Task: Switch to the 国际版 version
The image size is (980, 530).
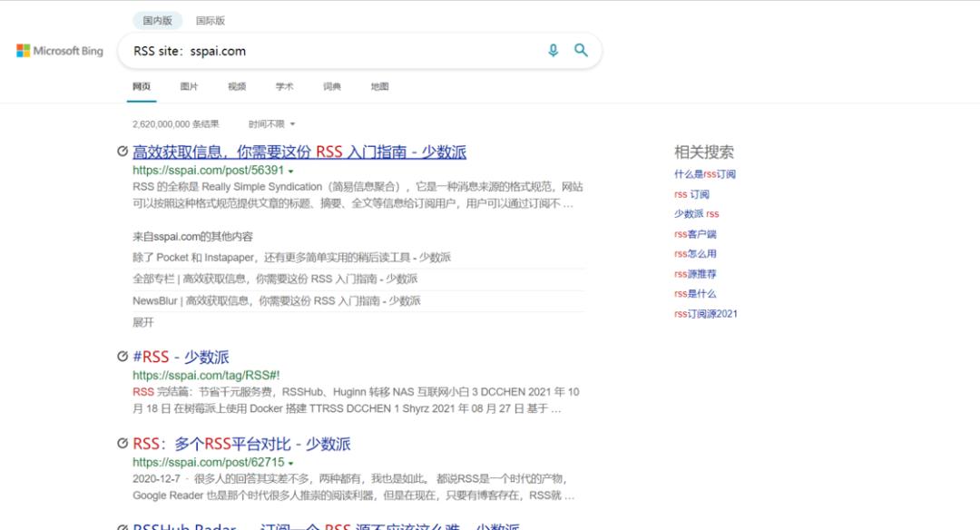Action: point(210,21)
